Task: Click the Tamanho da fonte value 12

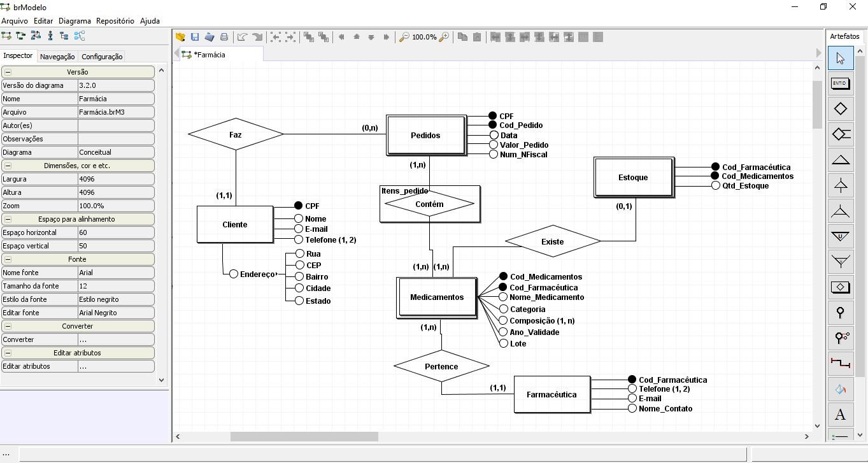Action: coord(116,286)
